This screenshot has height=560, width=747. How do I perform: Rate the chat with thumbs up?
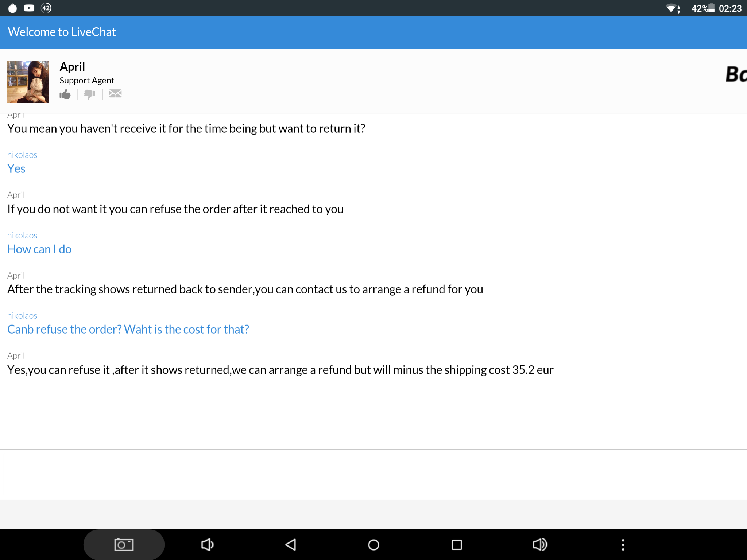pos(65,94)
